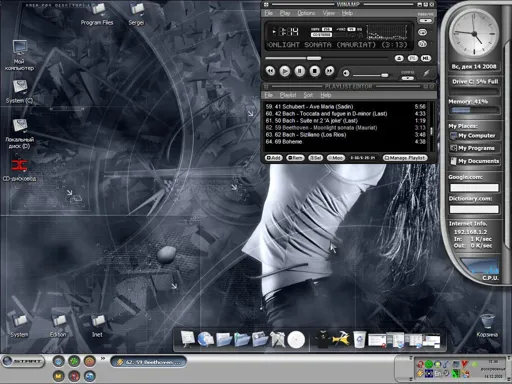Viewport: 512px width, 384px height.
Task: Click the Rem button in Playlist Editor
Action: (295, 158)
